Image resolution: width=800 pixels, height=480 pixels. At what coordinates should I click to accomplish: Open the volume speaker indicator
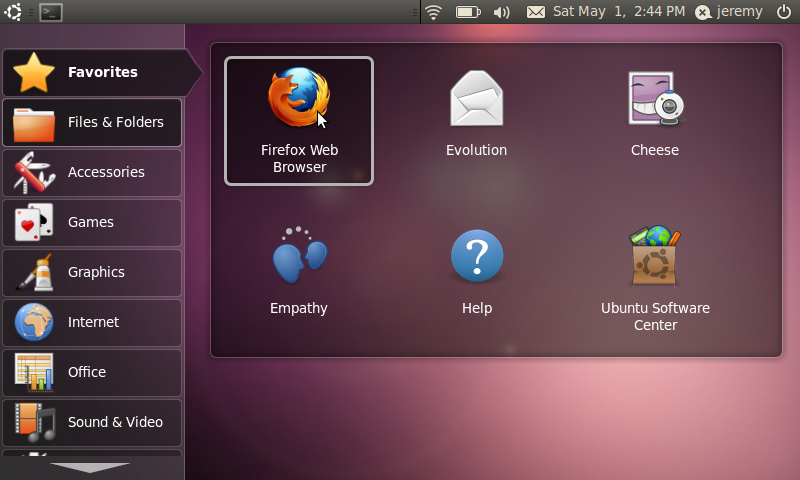(502, 12)
